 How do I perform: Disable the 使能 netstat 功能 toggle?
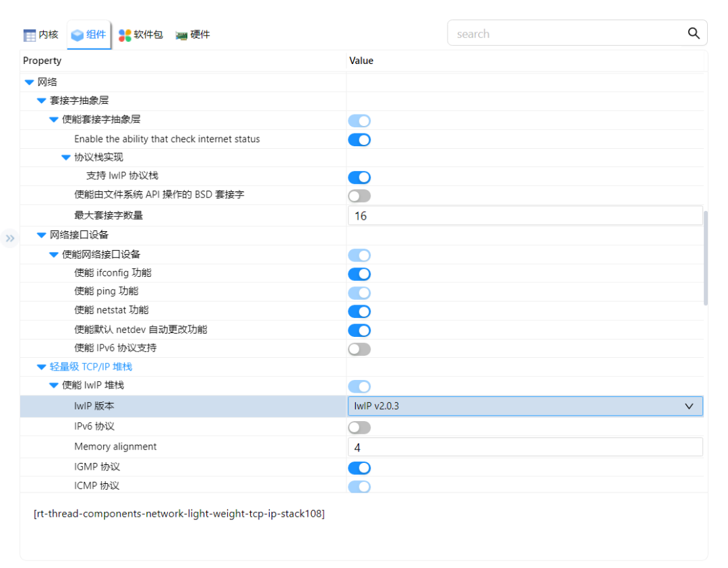[359, 311]
